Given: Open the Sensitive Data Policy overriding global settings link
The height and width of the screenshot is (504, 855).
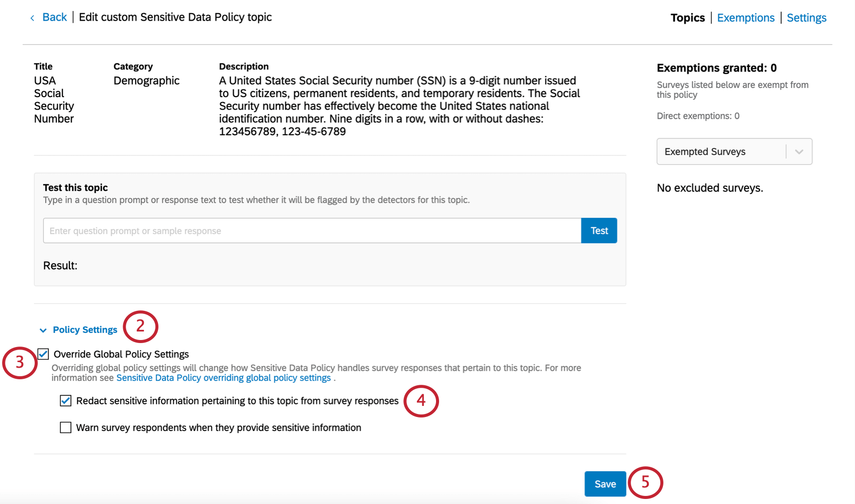Looking at the screenshot, I should pyautogui.click(x=223, y=378).
